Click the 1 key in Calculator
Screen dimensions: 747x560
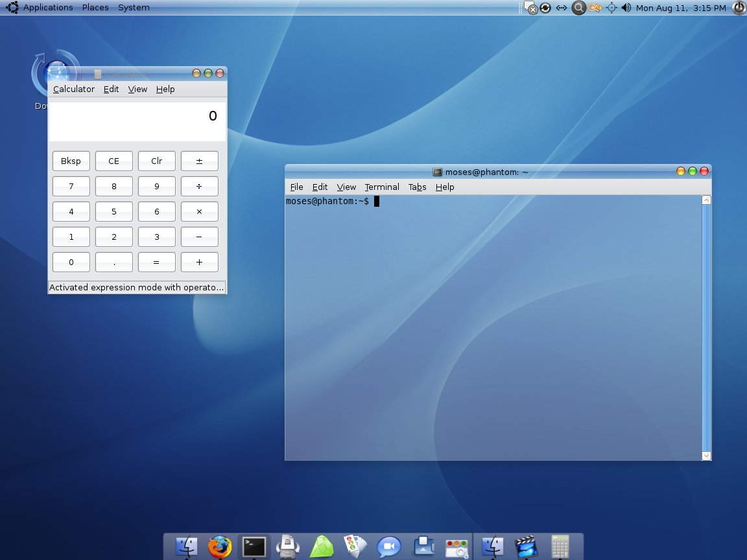click(x=71, y=237)
